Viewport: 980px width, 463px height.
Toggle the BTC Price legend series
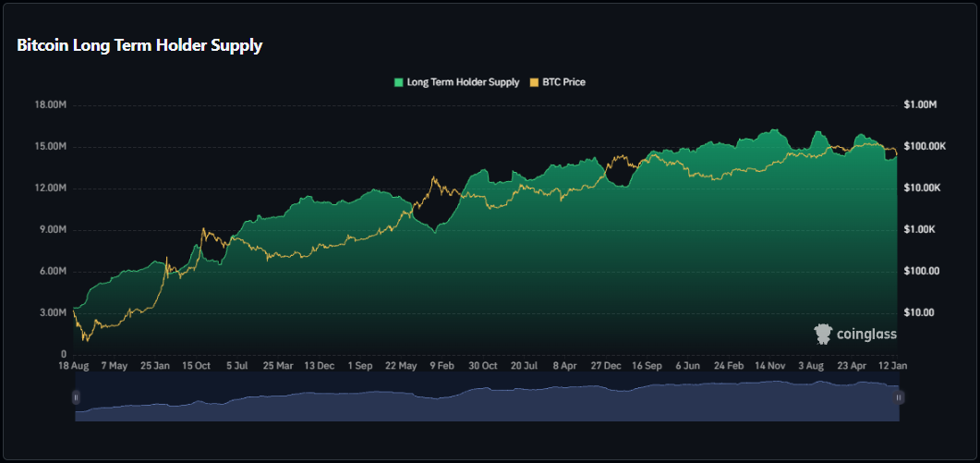[563, 82]
